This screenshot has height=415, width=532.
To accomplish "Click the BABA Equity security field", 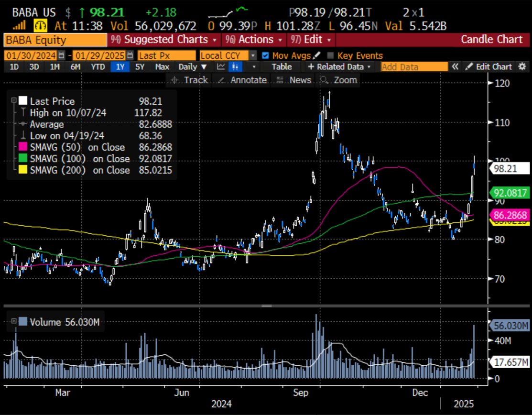I will (x=55, y=40).
